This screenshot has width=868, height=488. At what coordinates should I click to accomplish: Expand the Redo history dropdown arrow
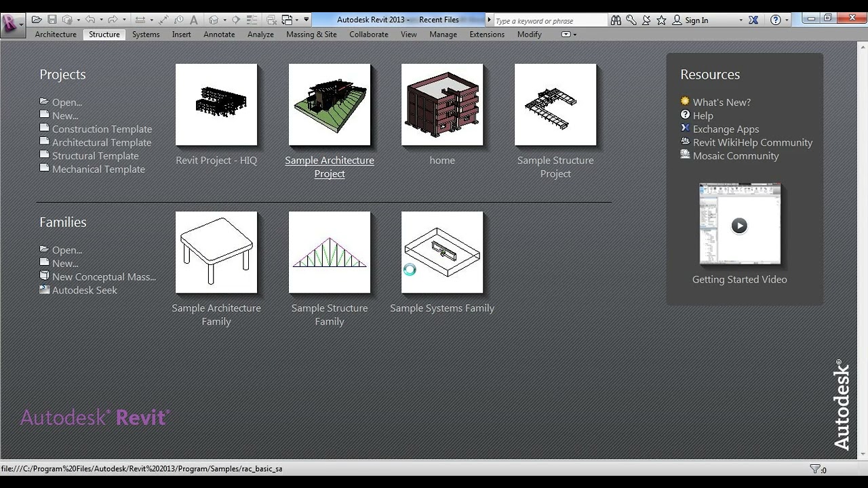pos(124,20)
